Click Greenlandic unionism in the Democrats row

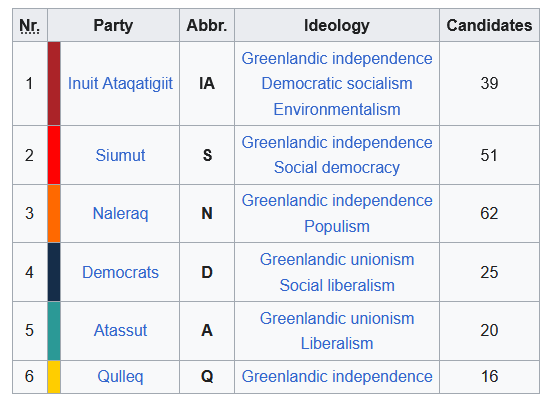[337, 259]
